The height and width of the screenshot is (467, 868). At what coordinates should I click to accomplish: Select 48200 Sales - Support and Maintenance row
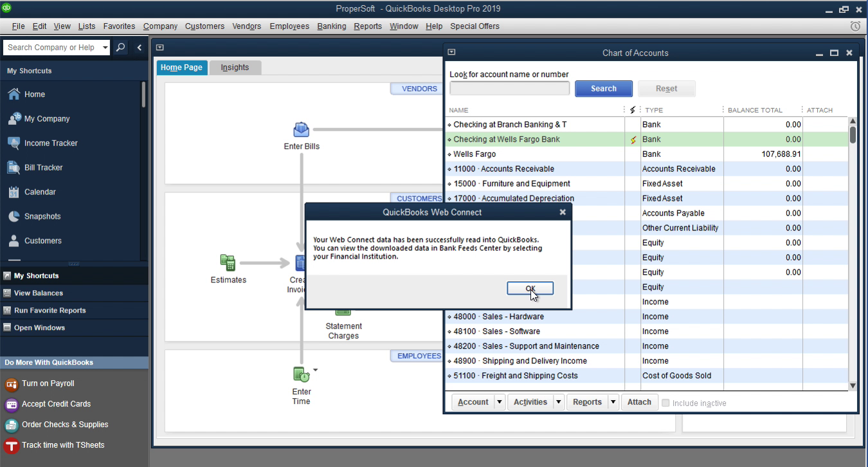pyautogui.click(x=646, y=347)
